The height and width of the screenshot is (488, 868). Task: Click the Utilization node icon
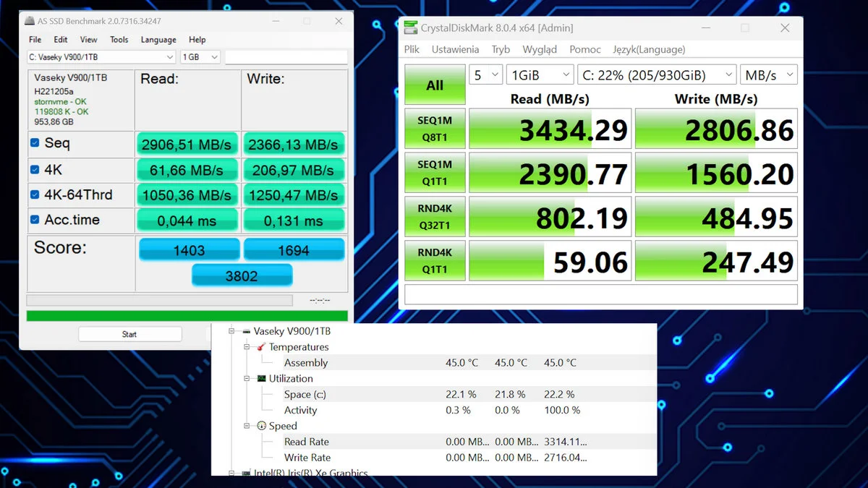click(261, 379)
